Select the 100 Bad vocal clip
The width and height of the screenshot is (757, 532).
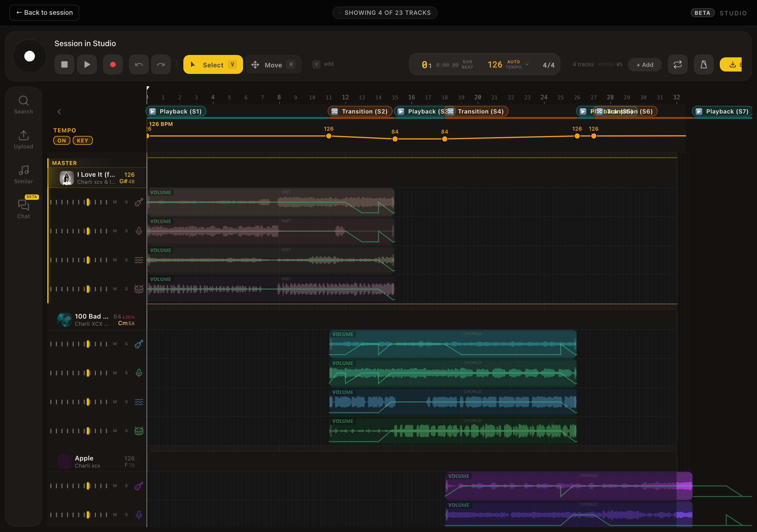pos(453,372)
